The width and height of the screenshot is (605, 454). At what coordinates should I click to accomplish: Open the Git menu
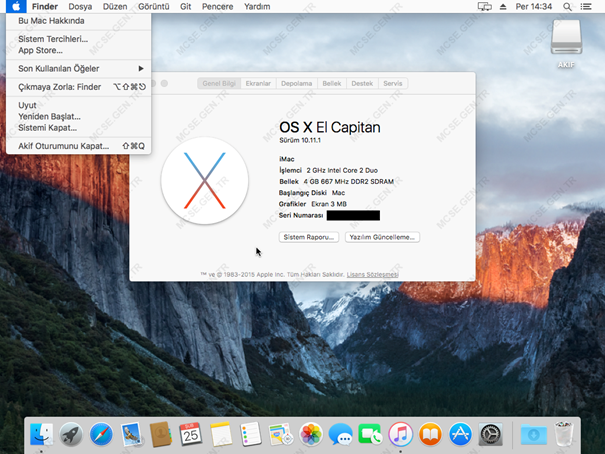(186, 7)
